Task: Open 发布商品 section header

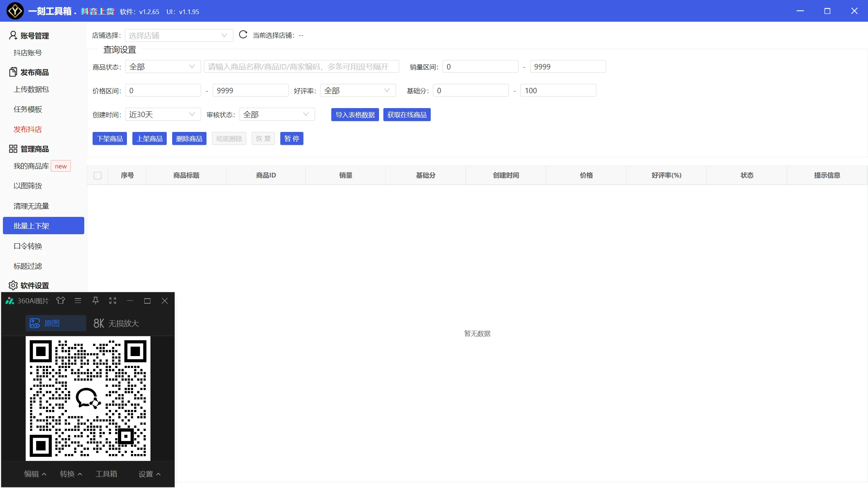Action: click(29, 72)
